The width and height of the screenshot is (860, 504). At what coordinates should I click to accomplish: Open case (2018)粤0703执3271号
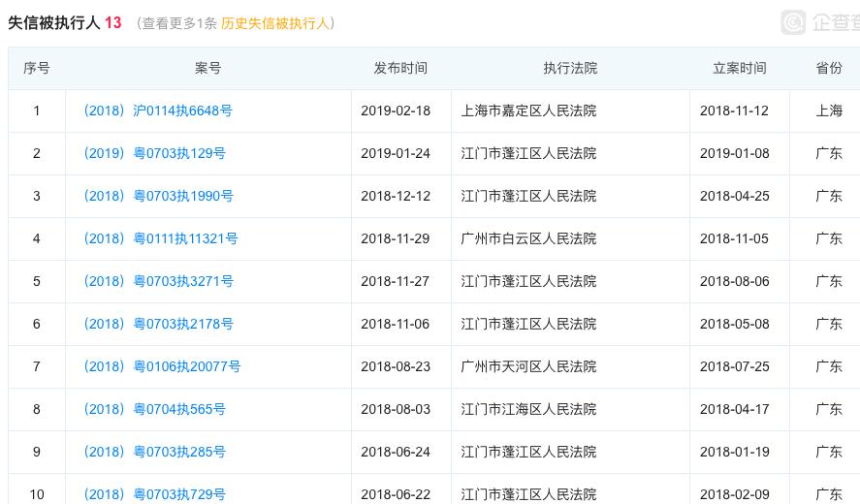pyautogui.click(x=158, y=281)
